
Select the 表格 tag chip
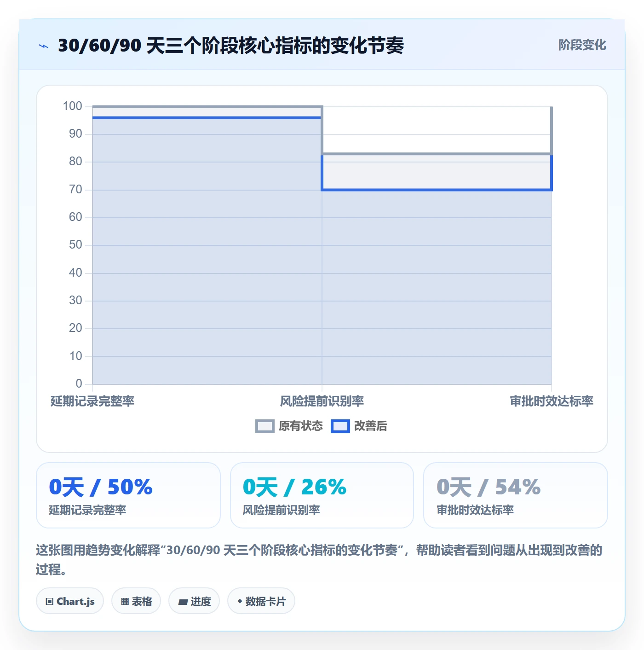tap(136, 601)
